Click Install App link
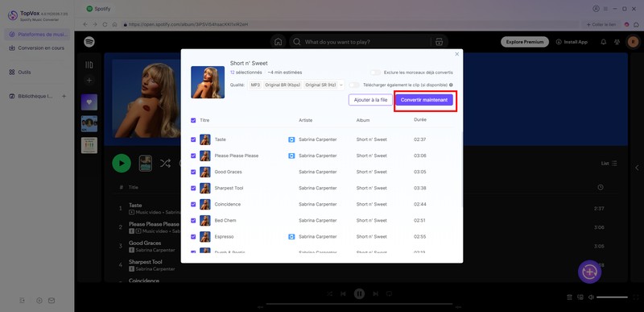Viewport: 644px width, 312px height. point(572,42)
